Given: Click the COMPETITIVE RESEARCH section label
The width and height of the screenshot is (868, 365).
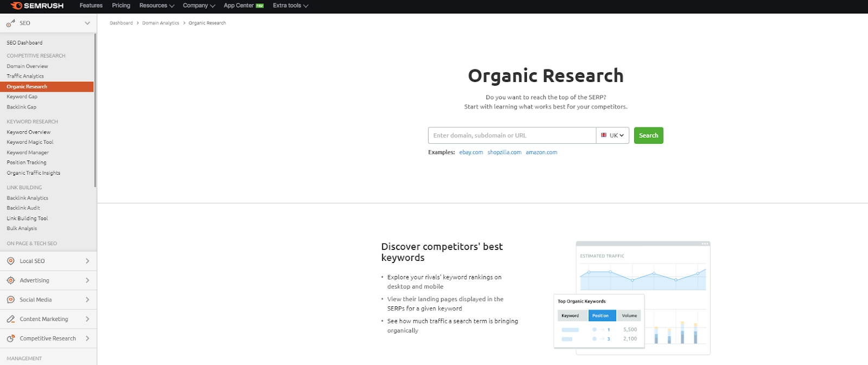Looking at the screenshot, I should click(36, 56).
